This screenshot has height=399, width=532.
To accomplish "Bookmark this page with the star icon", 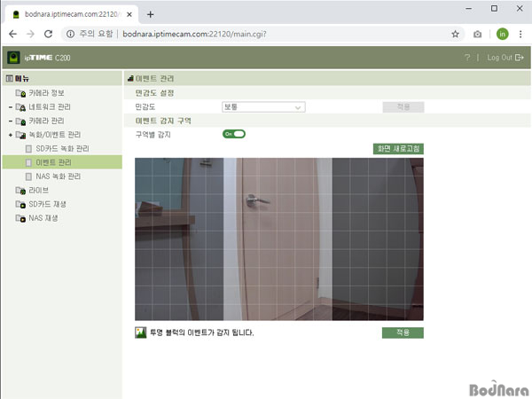I will coord(455,34).
